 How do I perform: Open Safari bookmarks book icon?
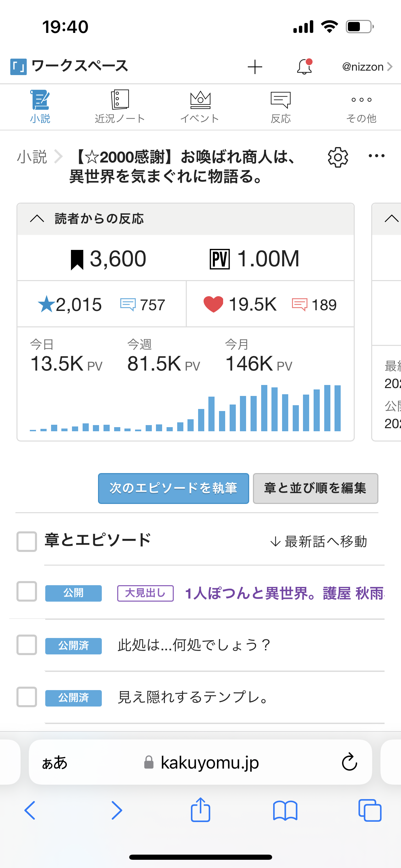285,811
